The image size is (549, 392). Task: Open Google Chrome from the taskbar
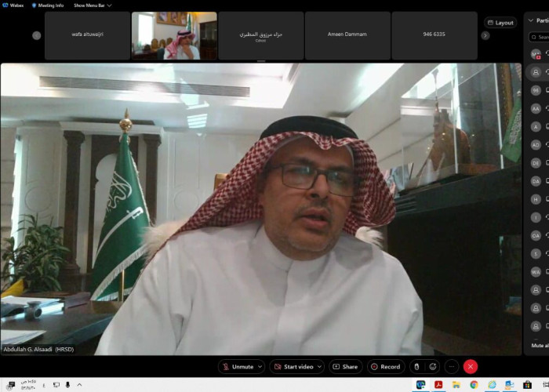click(474, 385)
